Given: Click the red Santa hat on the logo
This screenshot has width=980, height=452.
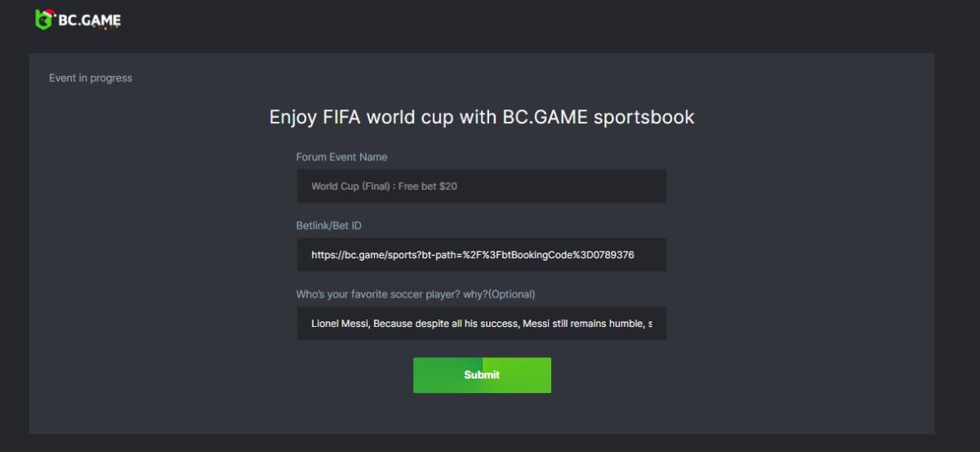Looking at the screenshot, I should point(49,12).
